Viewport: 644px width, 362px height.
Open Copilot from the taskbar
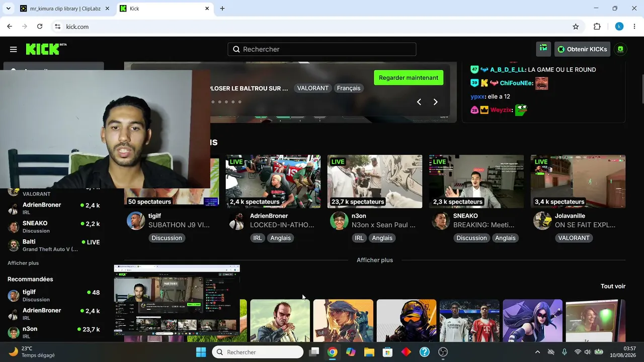tap(351, 352)
